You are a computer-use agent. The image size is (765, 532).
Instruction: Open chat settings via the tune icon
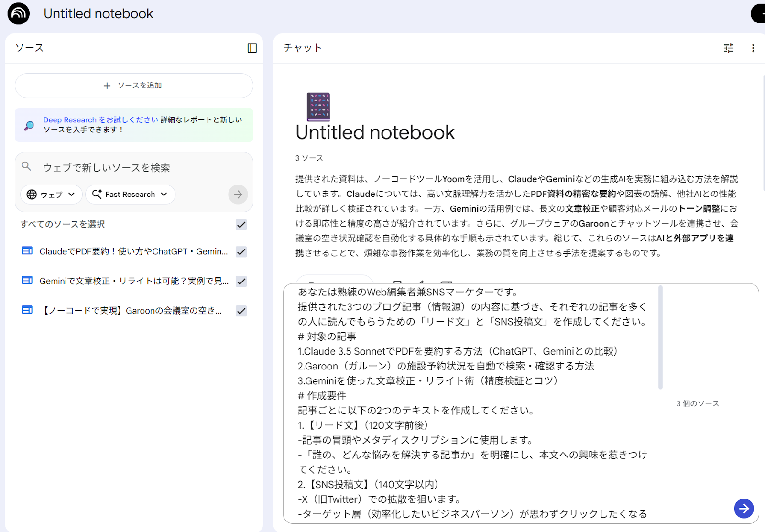coord(728,48)
